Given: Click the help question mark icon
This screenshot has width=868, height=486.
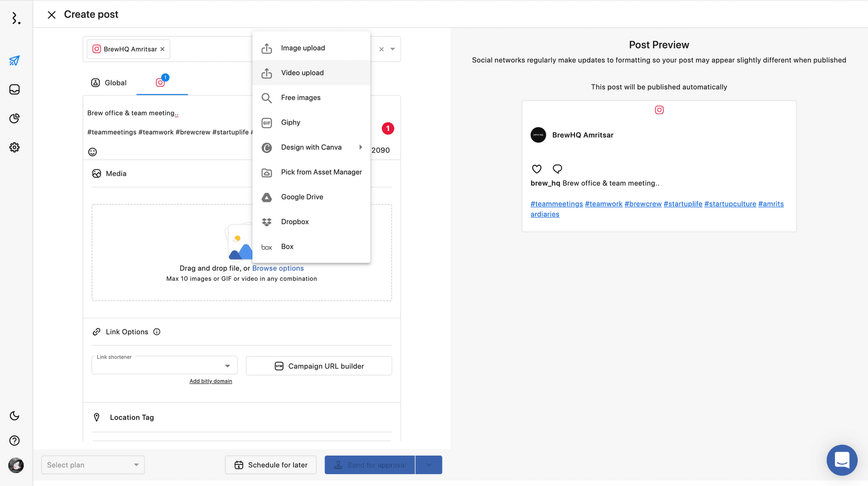Looking at the screenshot, I should [15, 440].
